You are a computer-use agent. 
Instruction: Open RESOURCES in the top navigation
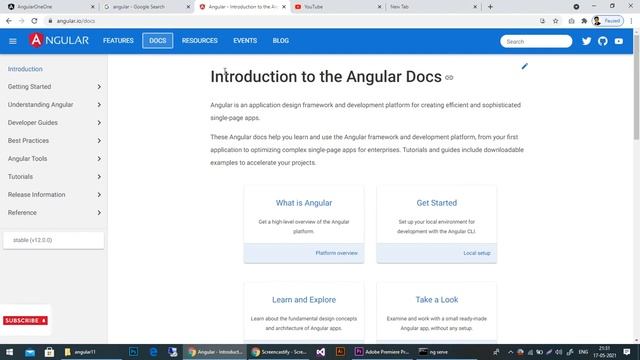[x=200, y=41]
